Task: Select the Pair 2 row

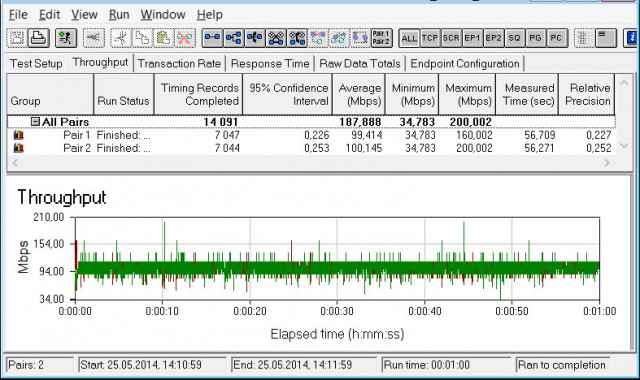Action: point(311,148)
